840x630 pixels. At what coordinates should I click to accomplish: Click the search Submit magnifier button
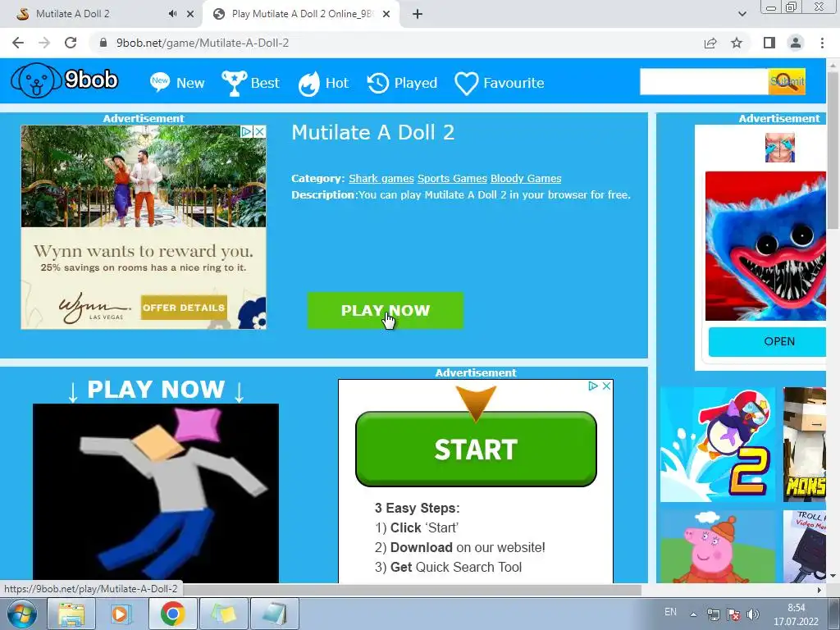click(x=787, y=81)
